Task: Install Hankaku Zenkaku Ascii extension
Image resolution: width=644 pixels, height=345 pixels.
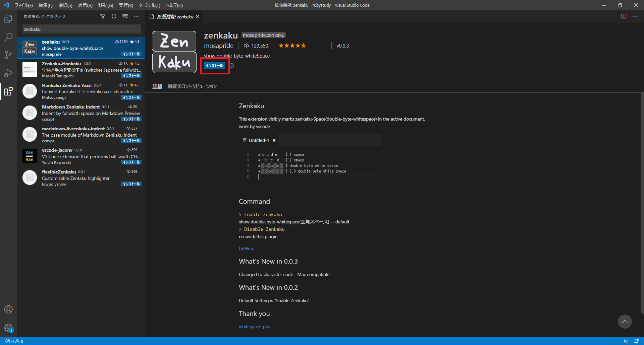Action: (131, 97)
